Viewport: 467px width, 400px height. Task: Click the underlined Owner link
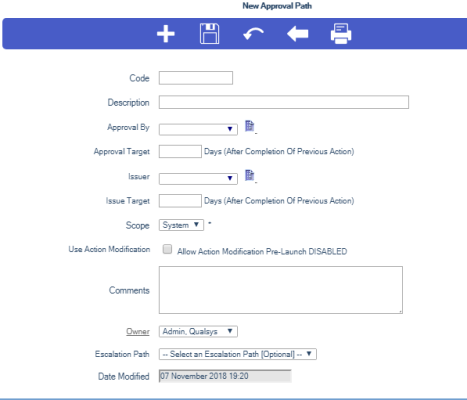(x=138, y=332)
